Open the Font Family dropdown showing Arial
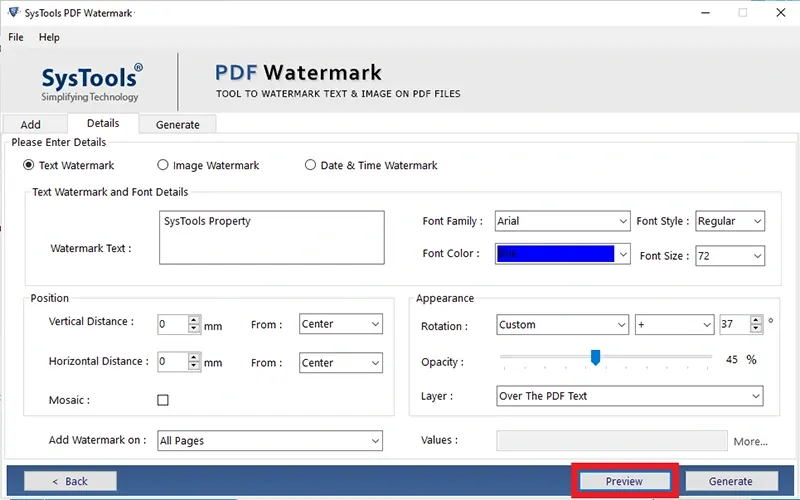Screen dimensions: 800x500 click(563, 221)
